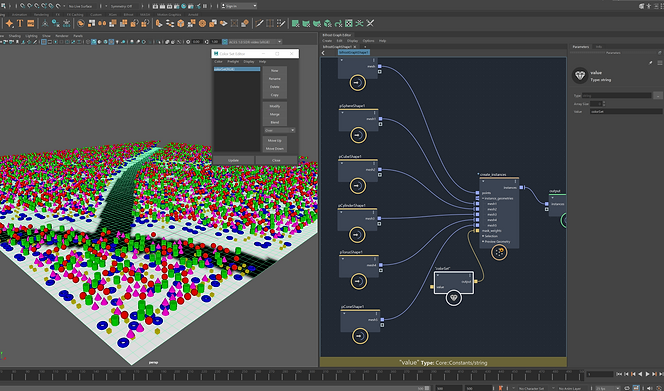The height and width of the screenshot is (391, 664).
Task: Click the Delete color set button
Action: point(274,87)
